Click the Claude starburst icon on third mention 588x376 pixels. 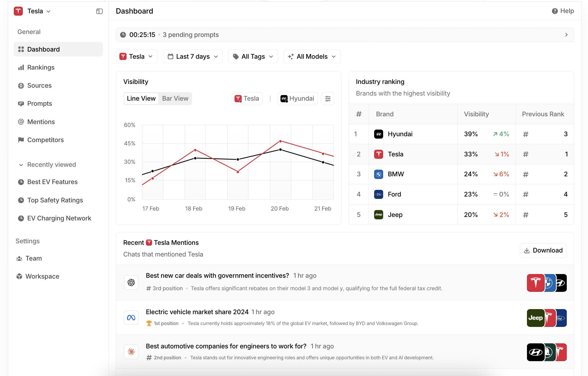point(131,352)
